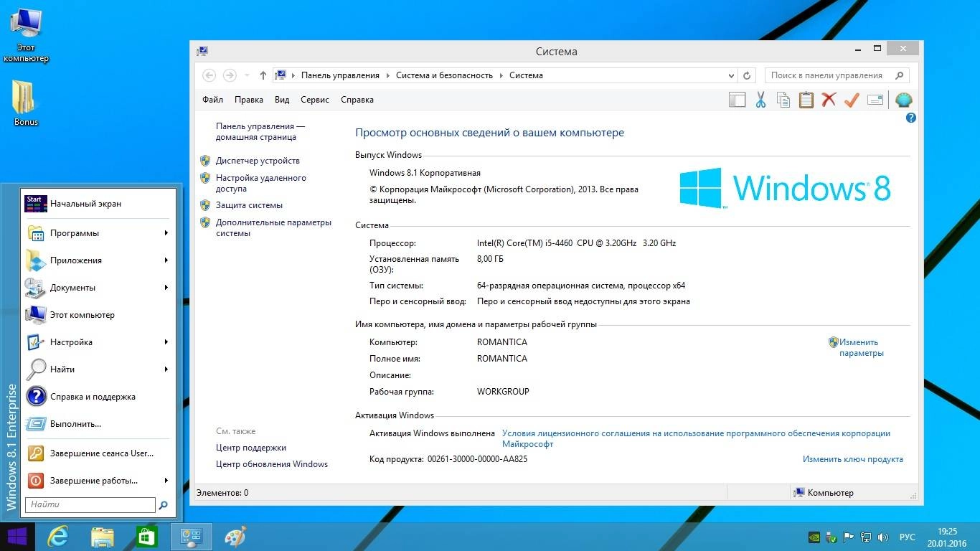Screen dimensions: 980x551
Task: Expand the Настройка submenu
Action: tap(166, 342)
